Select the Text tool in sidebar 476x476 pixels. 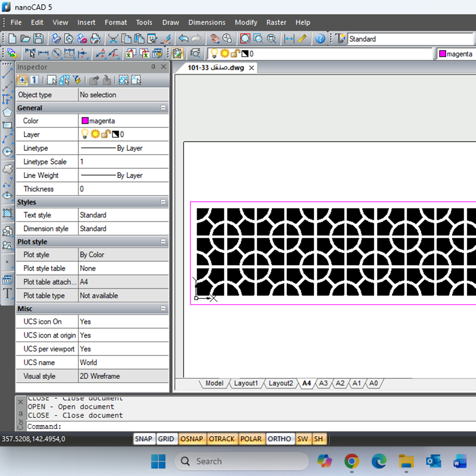7,293
